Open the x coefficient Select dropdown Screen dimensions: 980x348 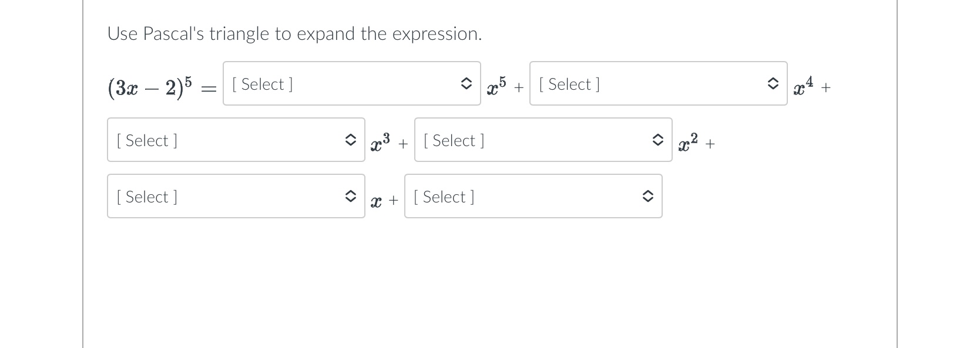coord(236,196)
